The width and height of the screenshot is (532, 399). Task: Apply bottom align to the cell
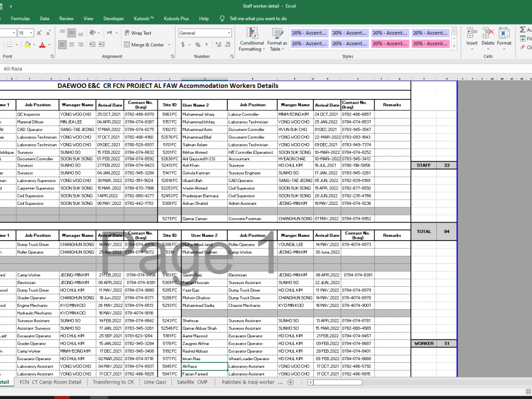coord(81,33)
